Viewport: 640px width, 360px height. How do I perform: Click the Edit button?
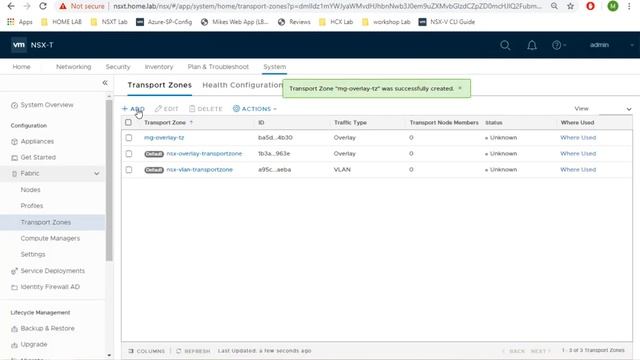point(167,109)
